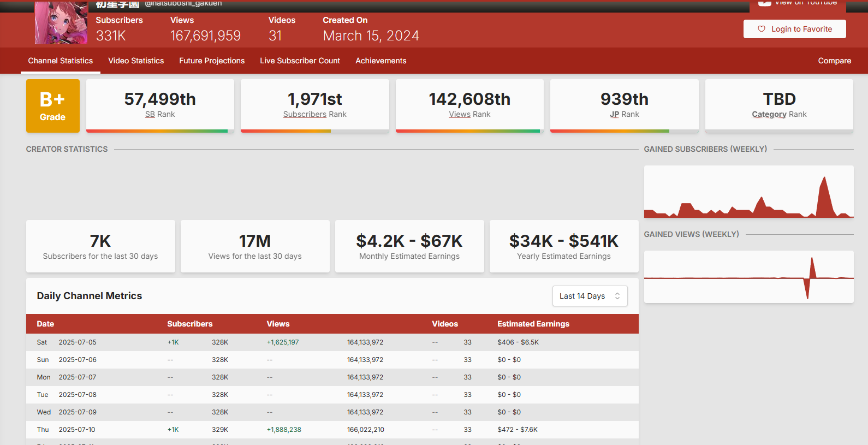Click the $472 - $7.6K earnings cell
Viewport: 868px width, 445px height.
click(x=518, y=430)
